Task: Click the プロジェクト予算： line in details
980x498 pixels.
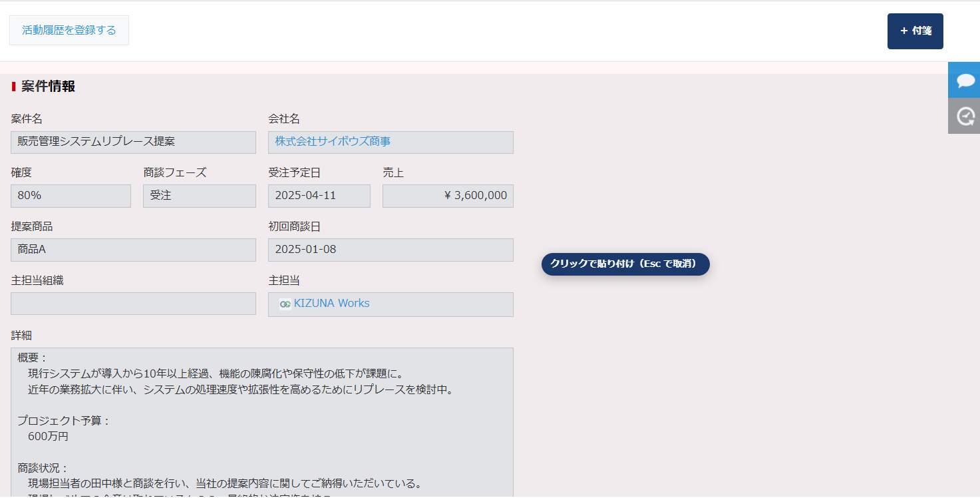Action: click(64, 421)
